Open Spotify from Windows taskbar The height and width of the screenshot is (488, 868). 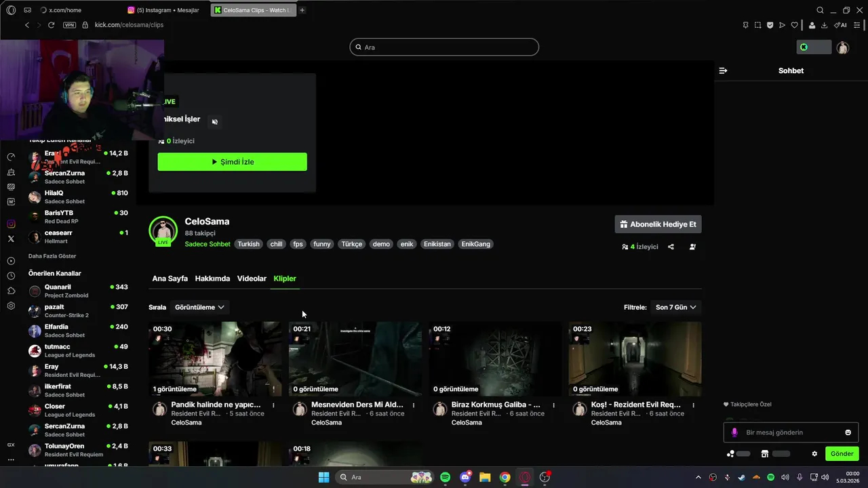pyautogui.click(x=446, y=477)
